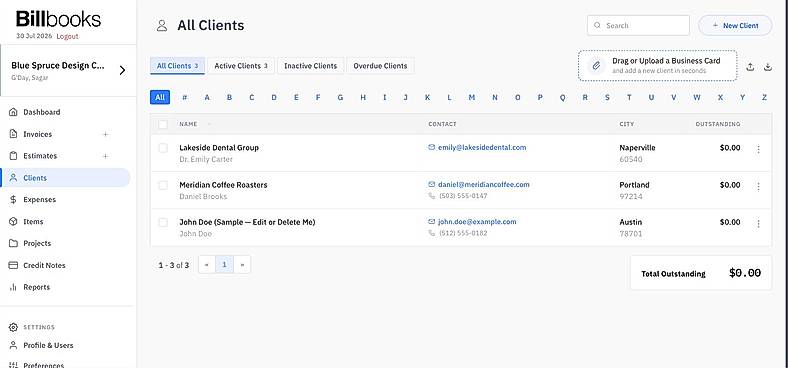
Task: Open the Lakeside Dental Group client
Action: 219,148
